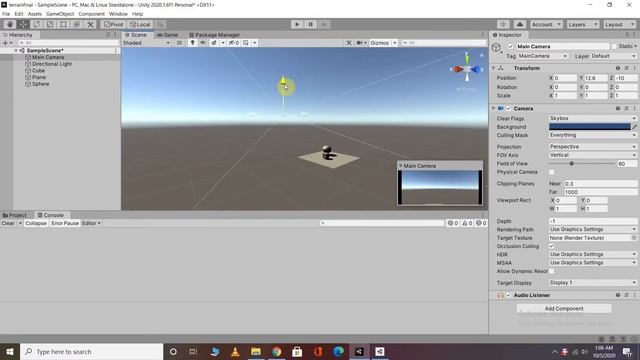
Task: Select the Move tool
Action: click(x=23, y=24)
